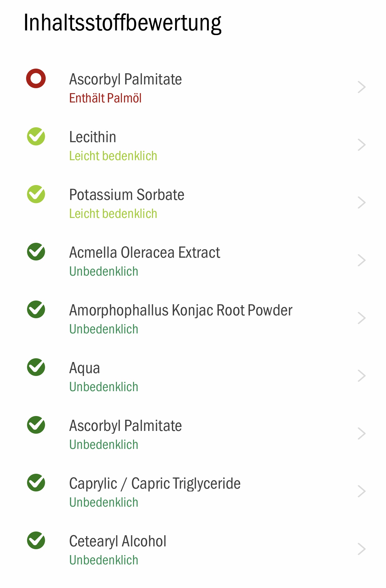Open the chevron on the Aqua row
Screen dimensions: 386x588
(361, 376)
